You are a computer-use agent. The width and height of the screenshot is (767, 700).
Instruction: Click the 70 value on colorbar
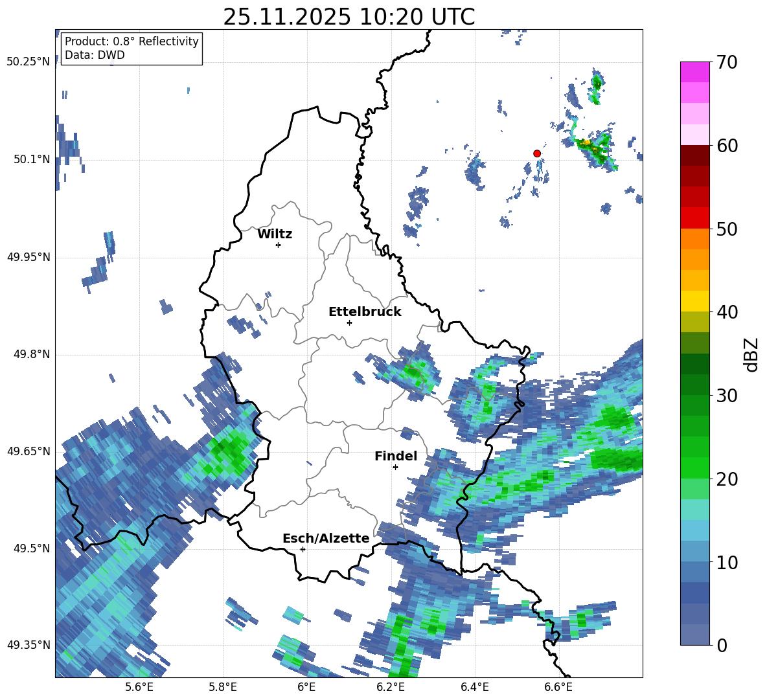(x=727, y=62)
